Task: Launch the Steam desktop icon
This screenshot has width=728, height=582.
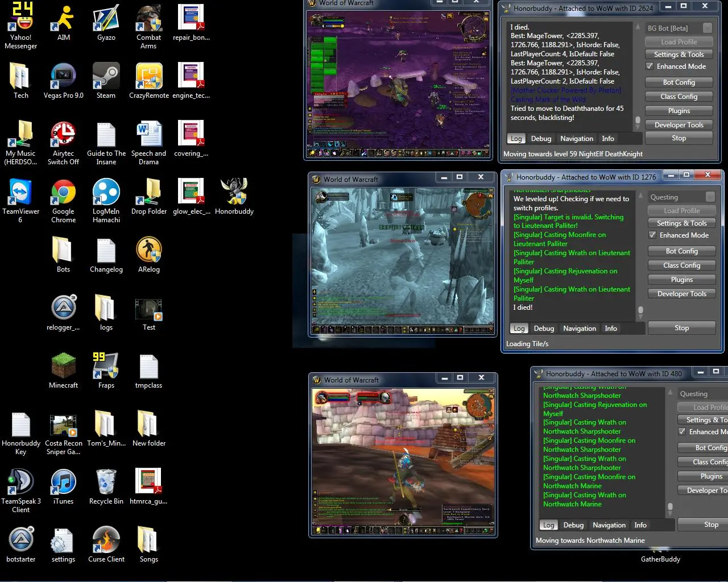Action: click(x=106, y=77)
